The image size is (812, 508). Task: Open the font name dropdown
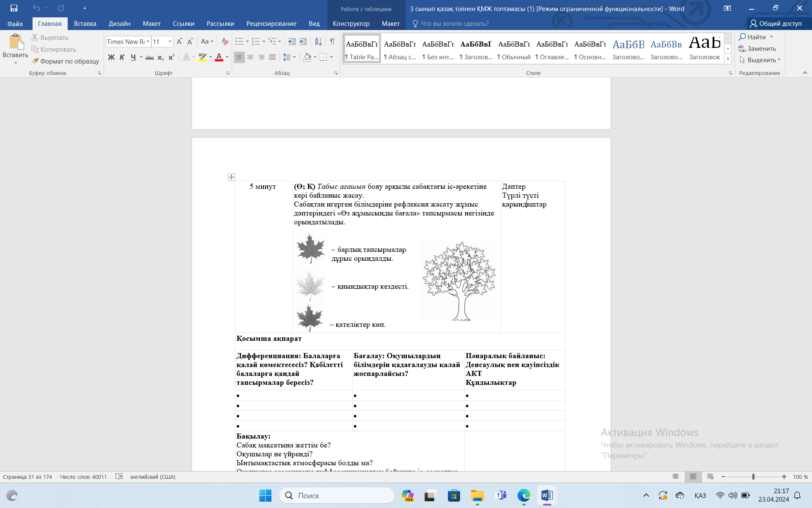(148, 41)
